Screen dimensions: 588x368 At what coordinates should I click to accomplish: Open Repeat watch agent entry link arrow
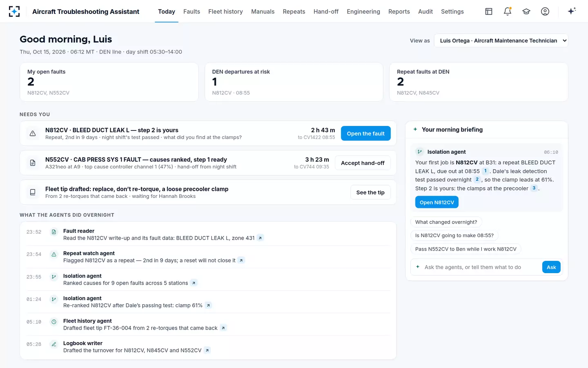[241, 260]
